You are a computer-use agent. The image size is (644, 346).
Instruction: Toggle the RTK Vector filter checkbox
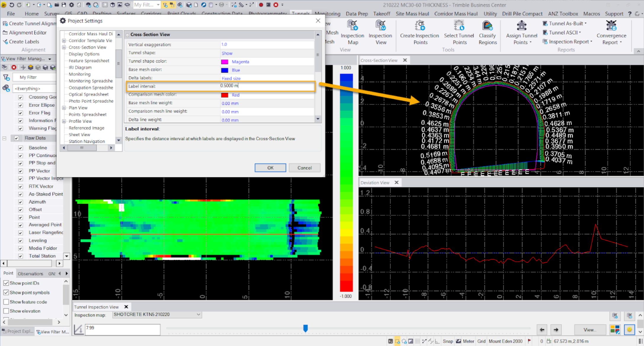pyautogui.click(x=20, y=186)
